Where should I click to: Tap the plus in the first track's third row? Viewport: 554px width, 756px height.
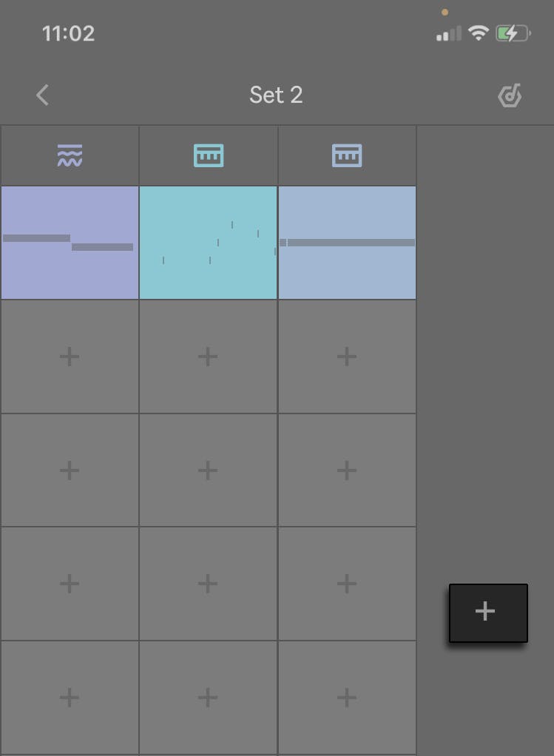coord(69,470)
